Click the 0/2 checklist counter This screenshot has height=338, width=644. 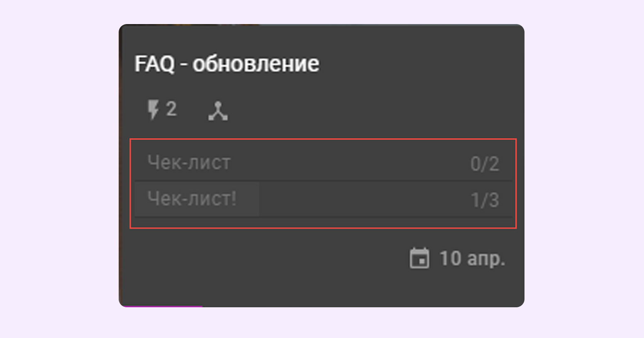pyautogui.click(x=485, y=164)
